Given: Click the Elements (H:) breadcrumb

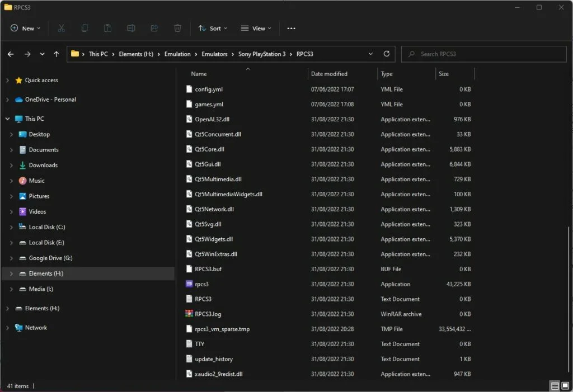Looking at the screenshot, I should click(x=136, y=54).
